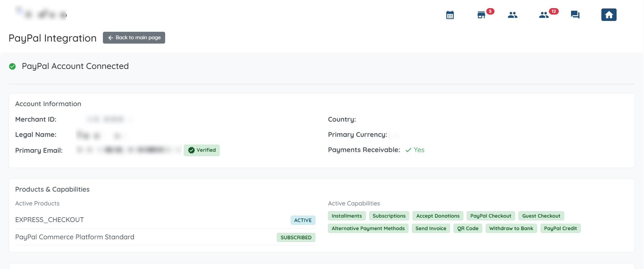Open the store icon with 5 notifications
Screen dimensions: 644x269
[x=481, y=15]
